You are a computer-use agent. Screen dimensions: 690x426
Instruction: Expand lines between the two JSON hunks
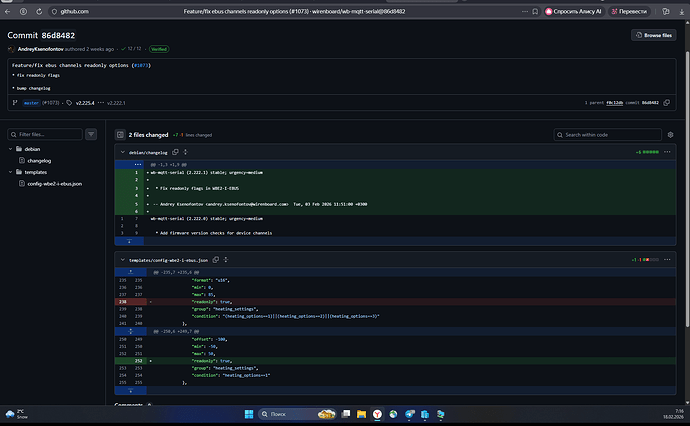click(130, 331)
